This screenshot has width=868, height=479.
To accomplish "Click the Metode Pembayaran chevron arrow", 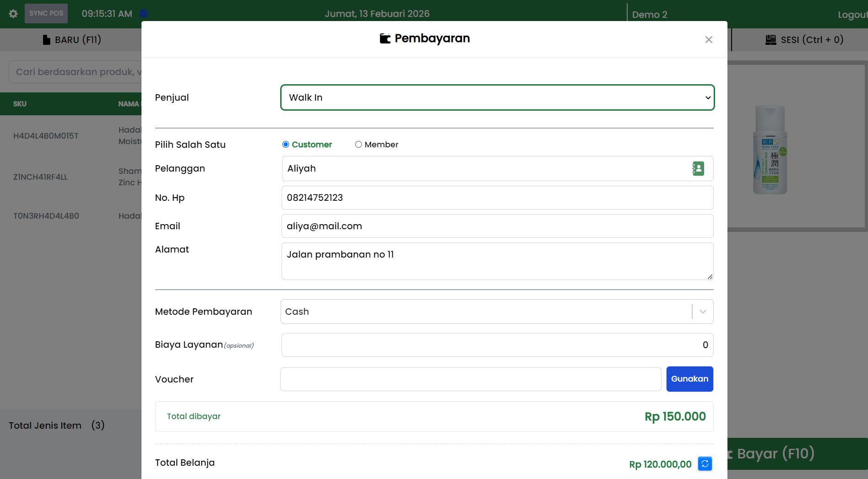I will 703,312.
